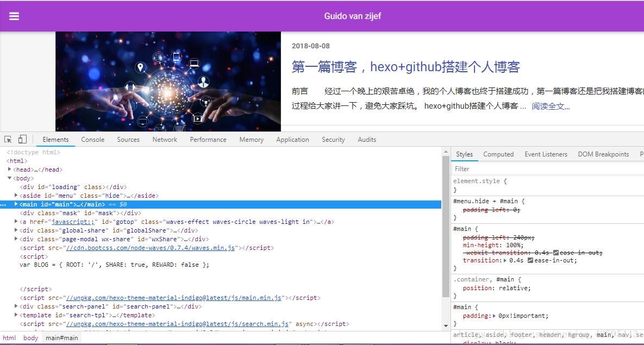Select the Styles pane tab

[x=465, y=154]
